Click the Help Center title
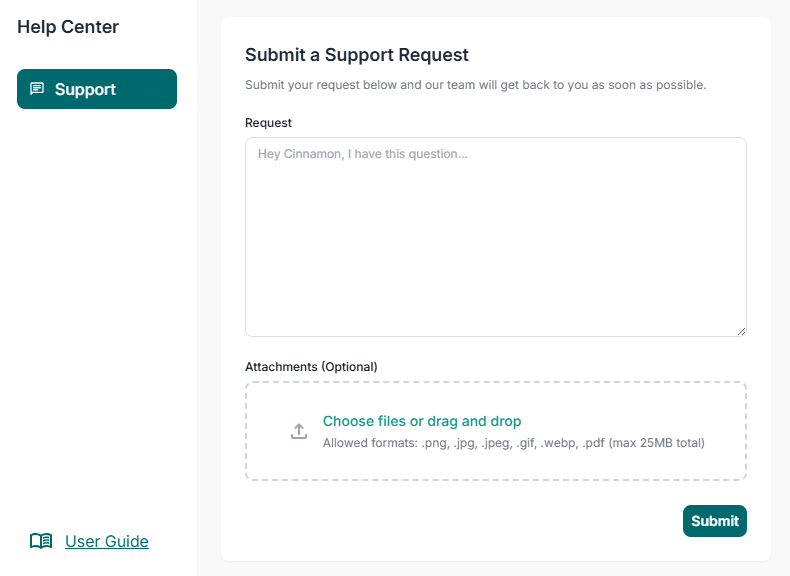Image resolution: width=790 pixels, height=576 pixels. [68, 27]
